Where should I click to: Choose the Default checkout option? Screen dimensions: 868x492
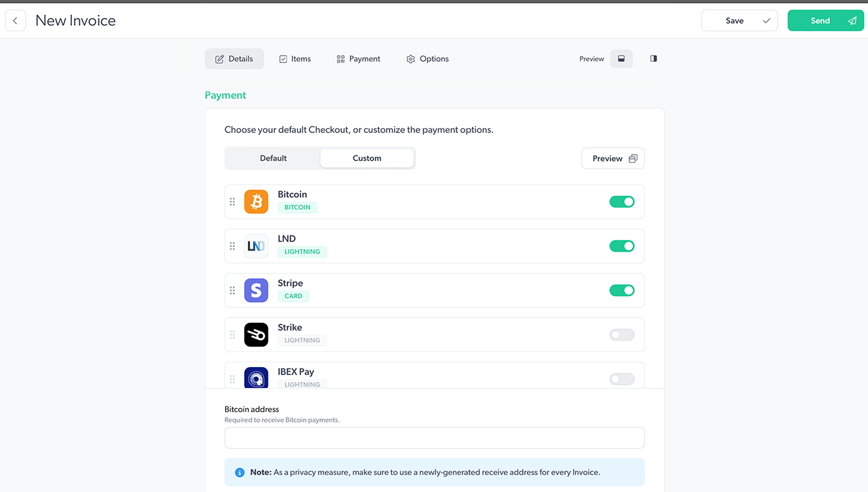(273, 158)
